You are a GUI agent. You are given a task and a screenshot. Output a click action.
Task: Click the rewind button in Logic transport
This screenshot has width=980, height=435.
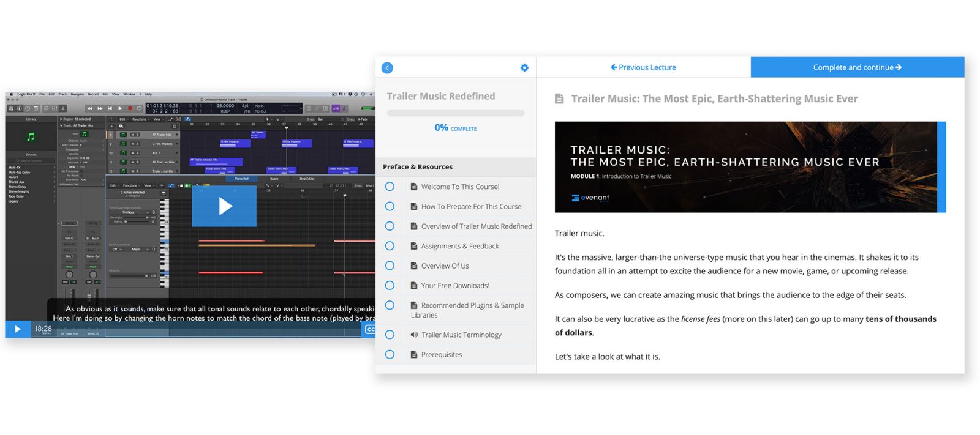click(x=91, y=108)
